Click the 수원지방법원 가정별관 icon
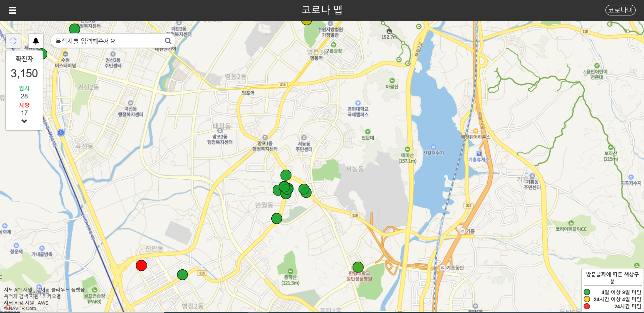Screen dimensions: 644x313 (330, 24)
